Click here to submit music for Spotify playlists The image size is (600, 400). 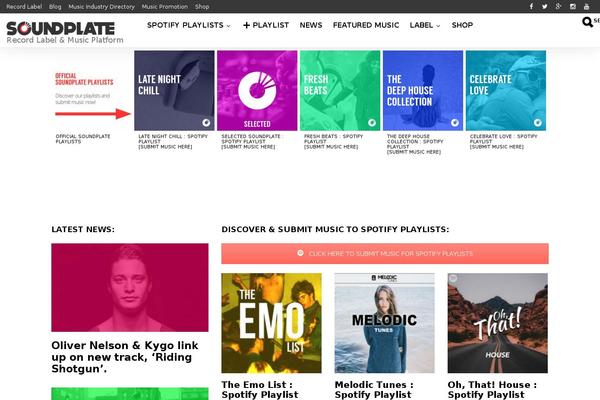[x=385, y=253]
